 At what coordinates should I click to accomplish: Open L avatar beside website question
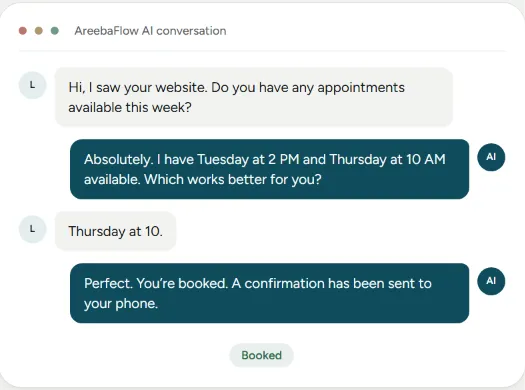click(32, 85)
